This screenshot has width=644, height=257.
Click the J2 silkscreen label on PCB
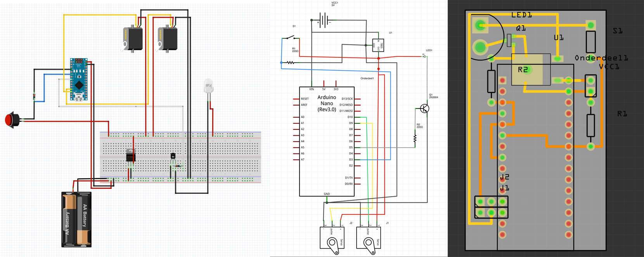[504, 177]
